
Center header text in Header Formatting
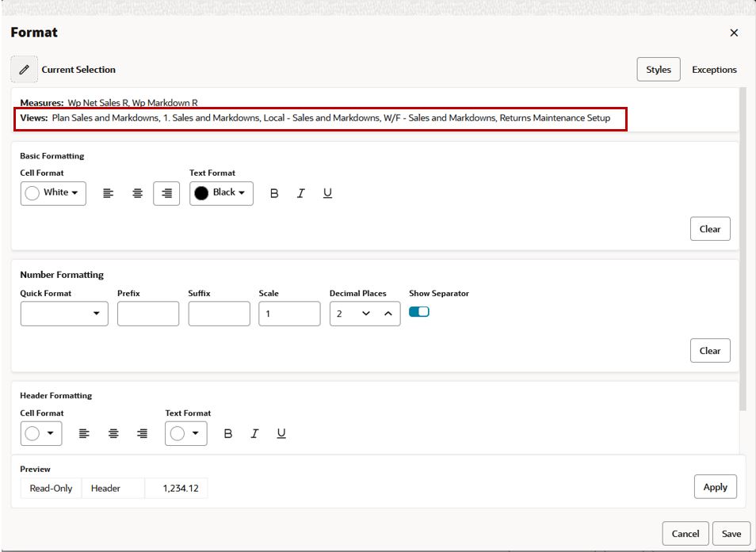pos(113,433)
